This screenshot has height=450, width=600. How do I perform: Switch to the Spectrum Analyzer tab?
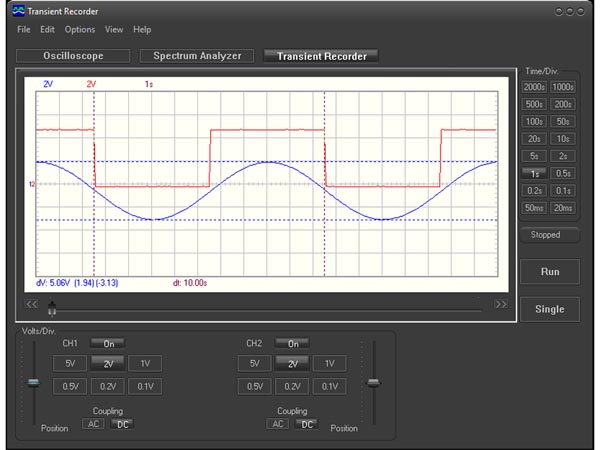pyautogui.click(x=197, y=56)
